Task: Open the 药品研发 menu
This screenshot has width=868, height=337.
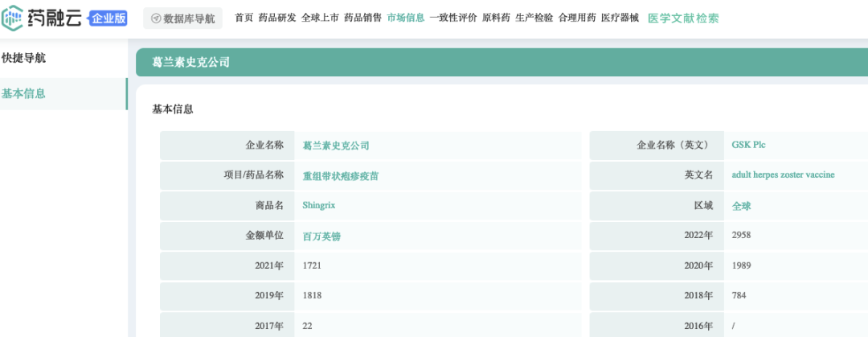Action: [277, 18]
